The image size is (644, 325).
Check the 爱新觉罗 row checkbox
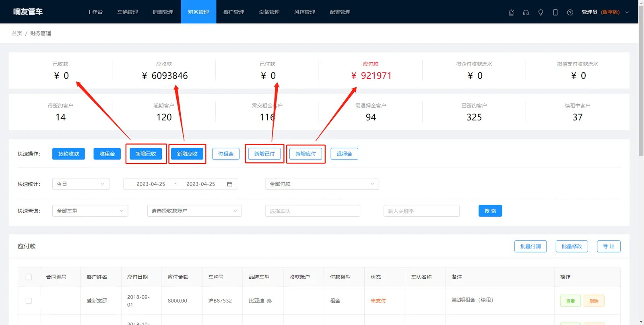tap(29, 301)
